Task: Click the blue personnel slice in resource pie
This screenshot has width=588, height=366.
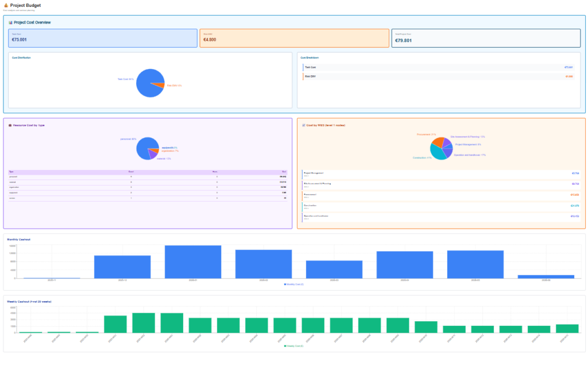Action: coord(145,147)
